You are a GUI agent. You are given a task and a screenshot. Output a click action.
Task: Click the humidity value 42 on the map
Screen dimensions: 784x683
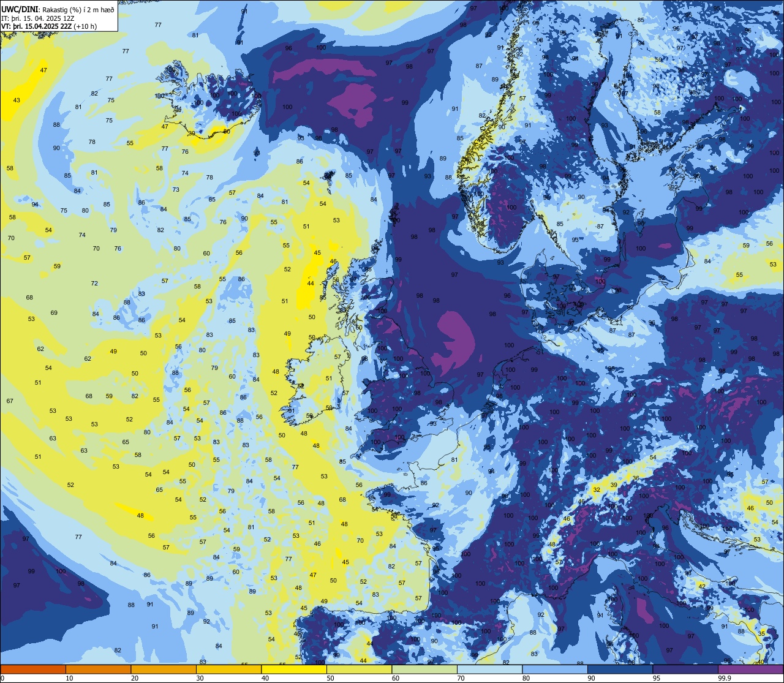point(702,586)
